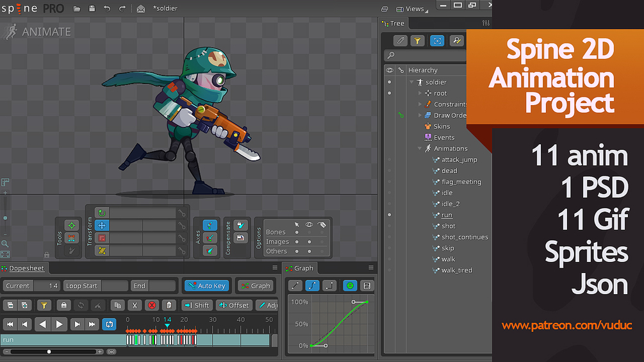Paste keys with clipboard icon
This screenshot has height=362, width=644.
click(x=169, y=305)
